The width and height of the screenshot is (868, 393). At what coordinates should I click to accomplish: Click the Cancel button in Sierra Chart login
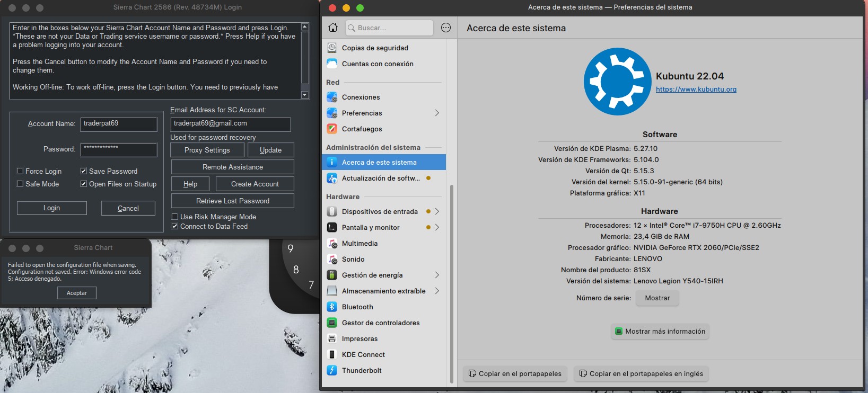tap(128, 208)
